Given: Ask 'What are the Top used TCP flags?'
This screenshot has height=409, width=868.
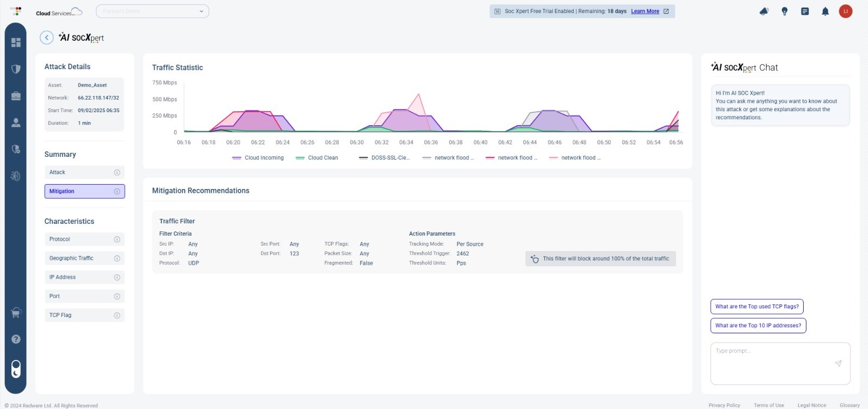Looking at the screenshot, I should point(757,307).
